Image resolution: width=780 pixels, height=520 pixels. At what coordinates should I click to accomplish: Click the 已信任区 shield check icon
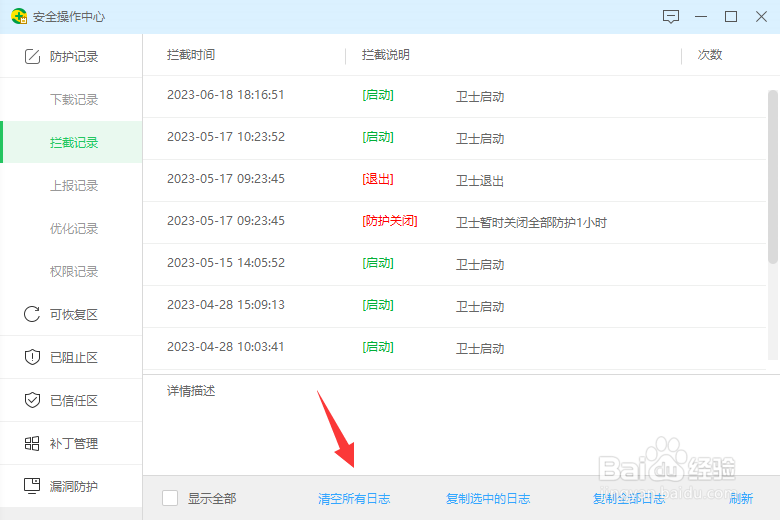click(32, 400)
